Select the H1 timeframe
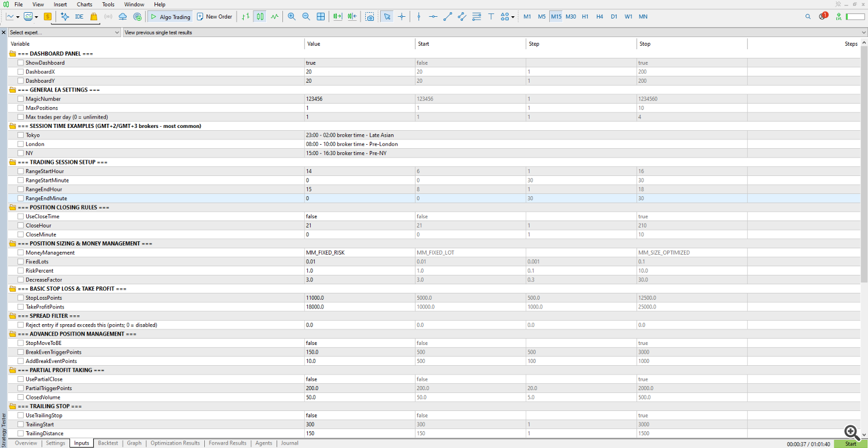The height and width of the screenshot is (448, 868). click(x=585, y=17)
